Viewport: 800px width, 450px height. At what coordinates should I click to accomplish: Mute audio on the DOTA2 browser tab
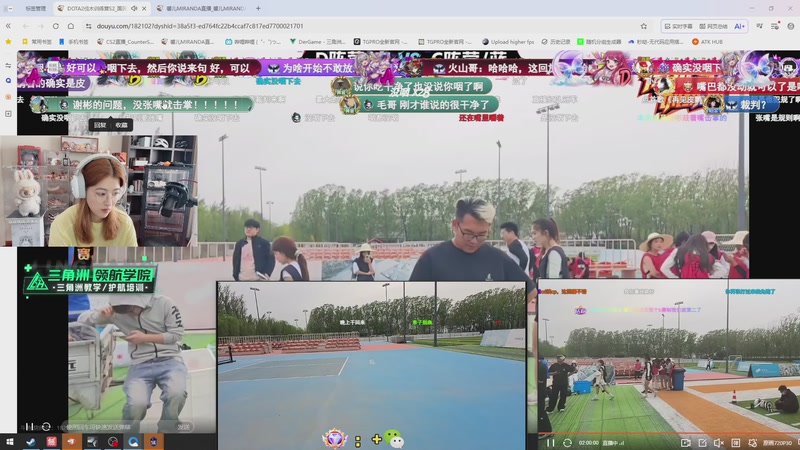point(134,8)
